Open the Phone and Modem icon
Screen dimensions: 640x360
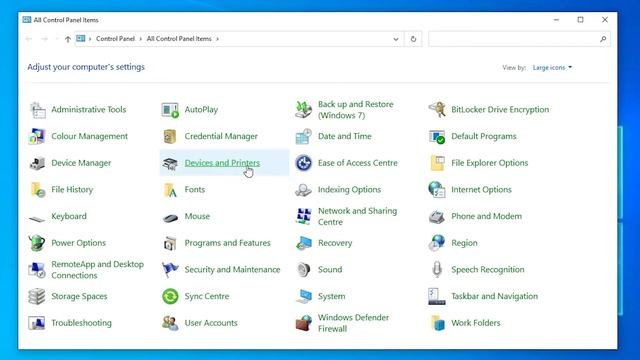(437, 216)
